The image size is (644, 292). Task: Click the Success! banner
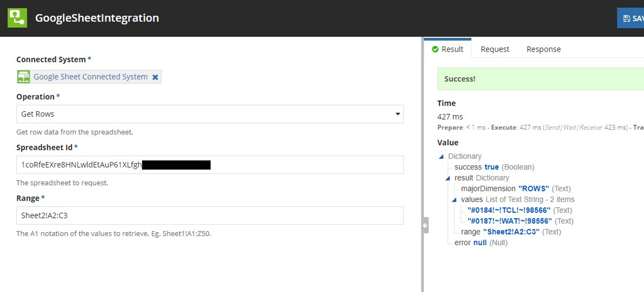(x=541, y=79)
